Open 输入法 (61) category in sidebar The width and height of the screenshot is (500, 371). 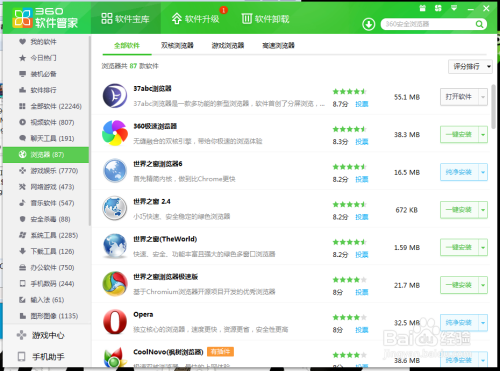click(x=46, y=300)
